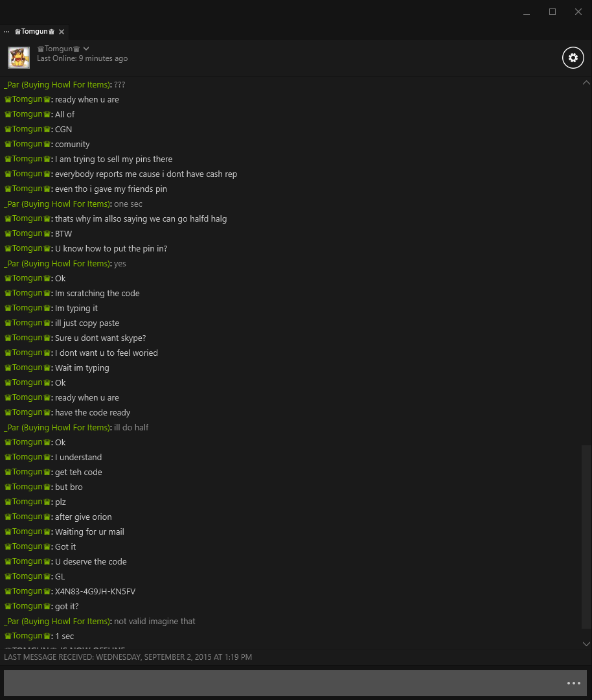Click the chat scroll up arrow
Image resolution: width=592 pixels, height=700 pixels.
click(586, 82)
